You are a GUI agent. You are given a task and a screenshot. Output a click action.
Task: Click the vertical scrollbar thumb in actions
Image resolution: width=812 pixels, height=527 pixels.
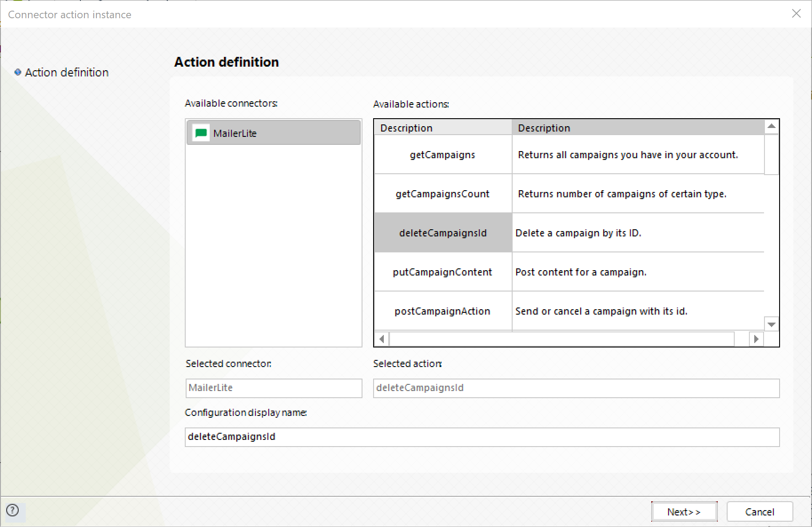point(772,154)
